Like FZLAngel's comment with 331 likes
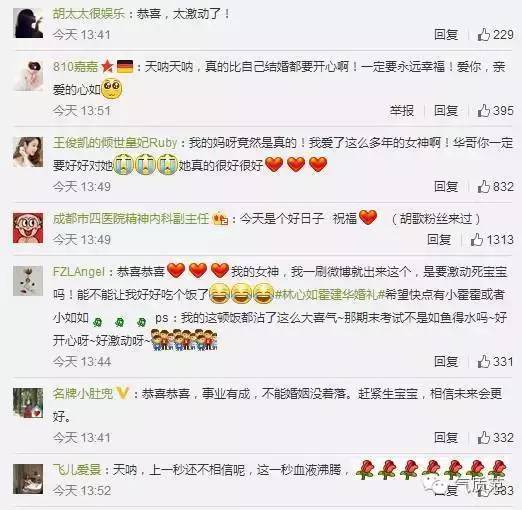522x510 pixels. click(x=483, y=361)
